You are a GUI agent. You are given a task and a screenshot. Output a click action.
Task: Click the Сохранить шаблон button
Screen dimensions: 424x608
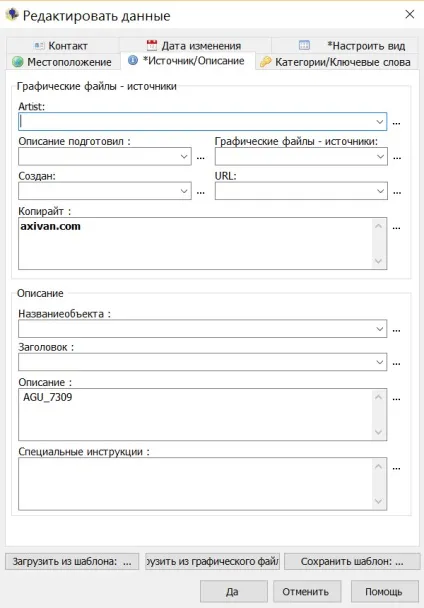pyautogui.click(x=352, y=561)
